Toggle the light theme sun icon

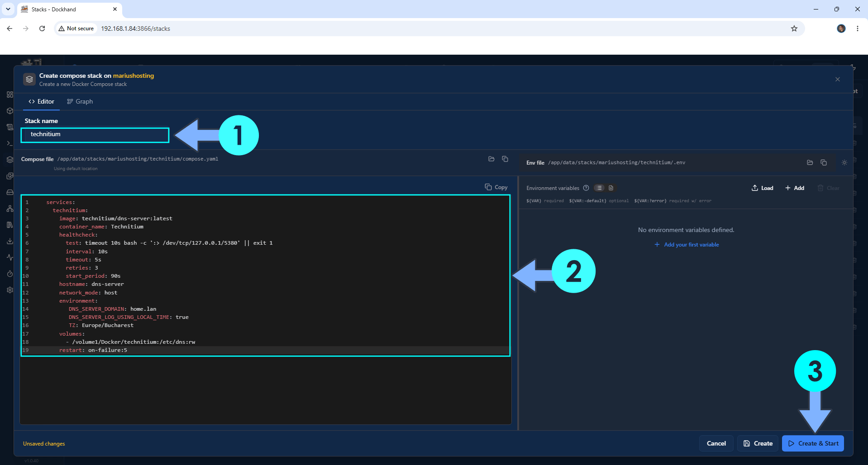point(844,162)
